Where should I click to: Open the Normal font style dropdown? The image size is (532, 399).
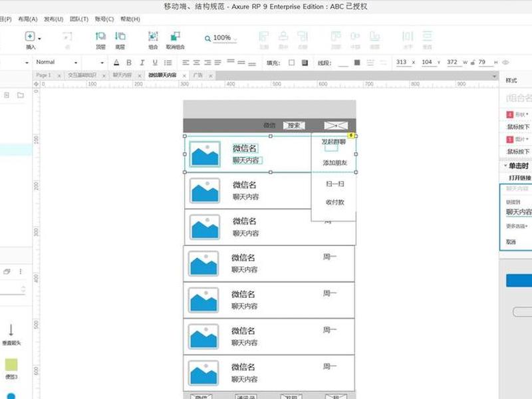pyautogui.click(x=57, y=63)
